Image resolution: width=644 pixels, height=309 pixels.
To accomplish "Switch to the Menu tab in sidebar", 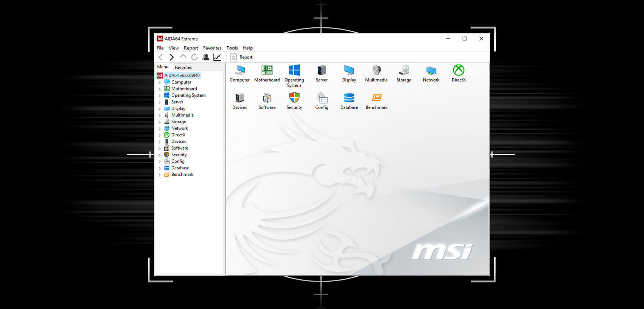I will pyautogui.click(x=163, y=67).
